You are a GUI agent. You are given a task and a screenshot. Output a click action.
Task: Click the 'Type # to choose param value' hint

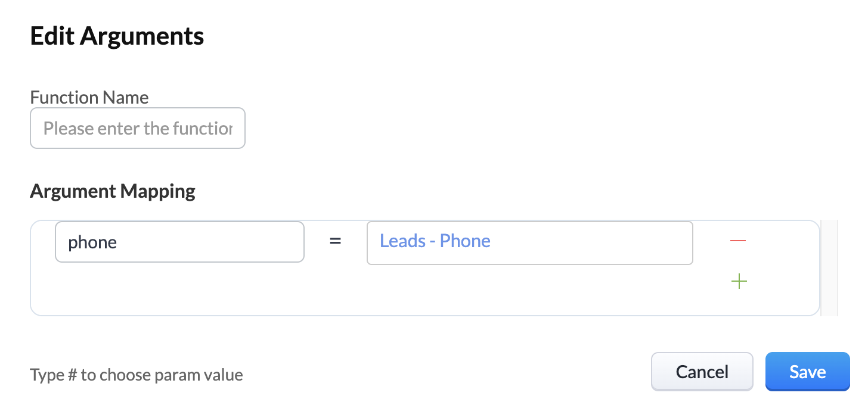137,375
